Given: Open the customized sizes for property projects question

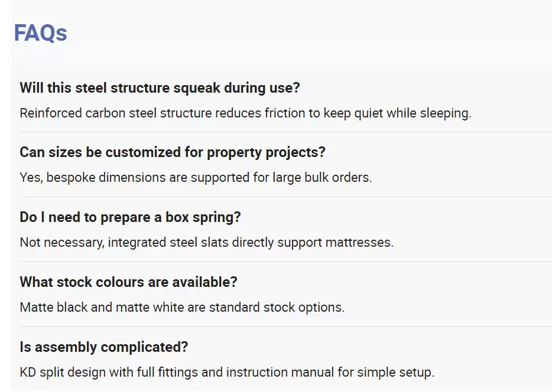Looking at the screenshot, I should pos(173,152).
